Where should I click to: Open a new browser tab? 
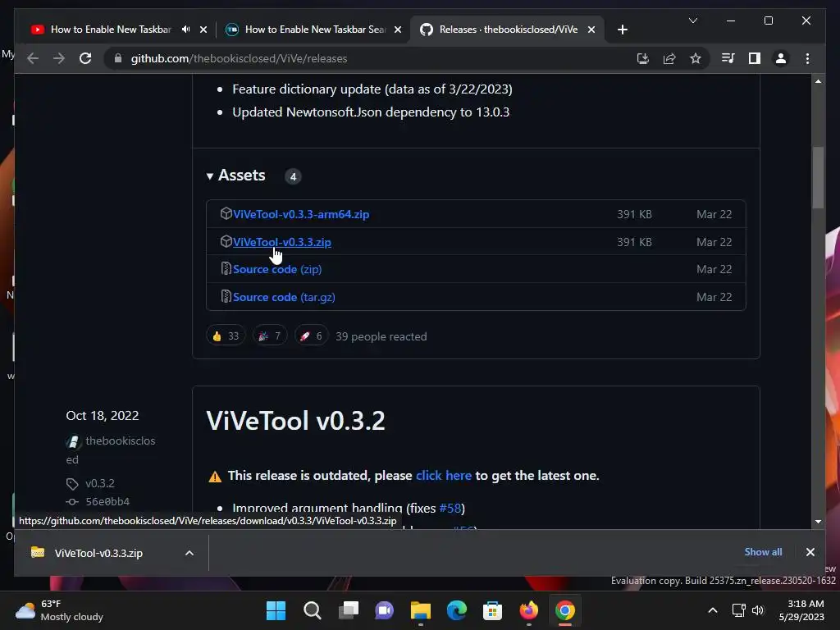[x=622, y=30]
